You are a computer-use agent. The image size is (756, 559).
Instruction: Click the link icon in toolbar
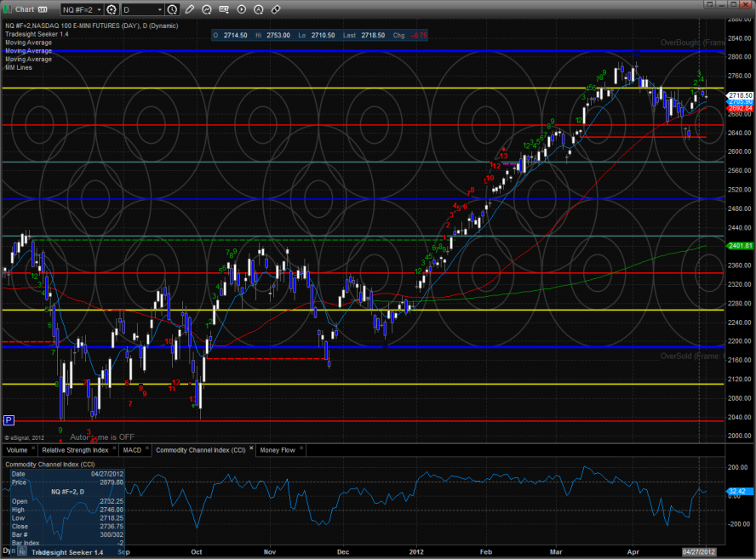276,9
